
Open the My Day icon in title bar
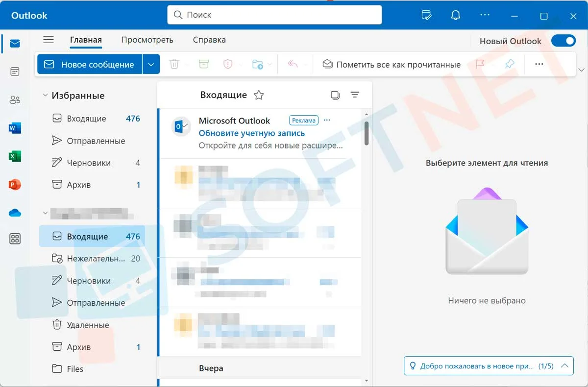point(426,15)
